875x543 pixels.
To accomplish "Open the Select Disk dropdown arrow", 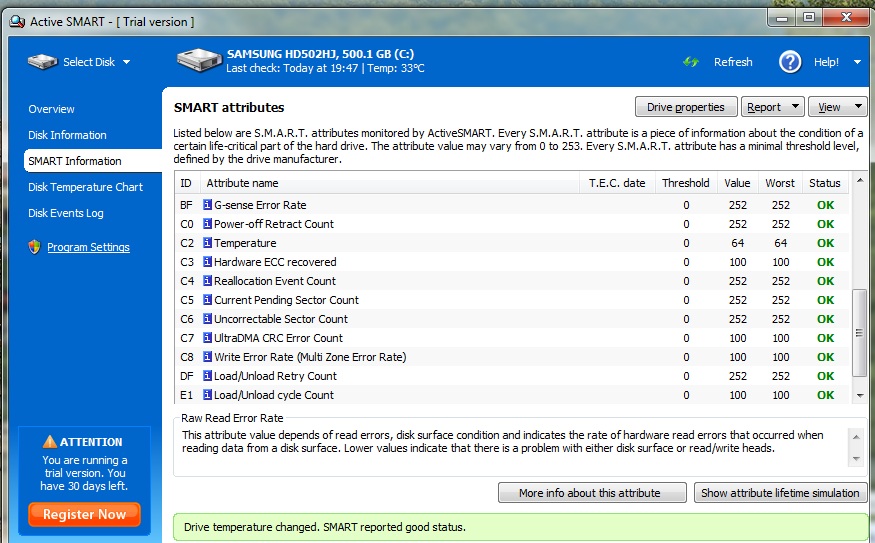I will (127, 62).
